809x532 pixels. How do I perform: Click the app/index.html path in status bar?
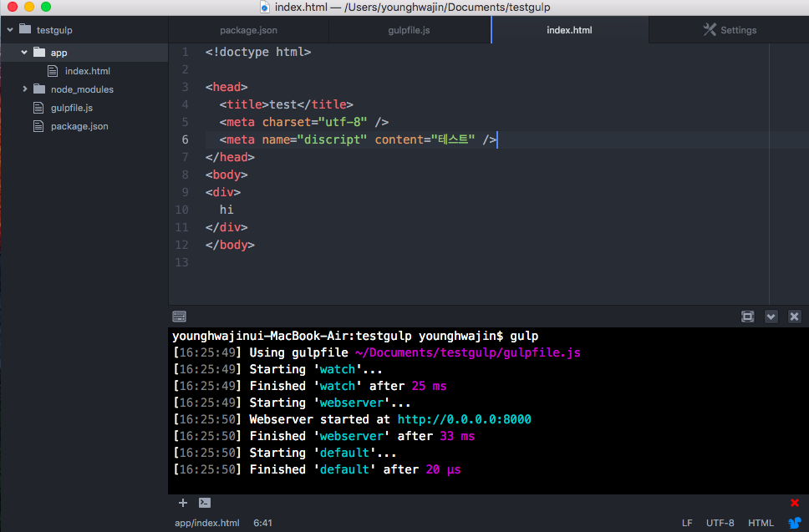207,523
